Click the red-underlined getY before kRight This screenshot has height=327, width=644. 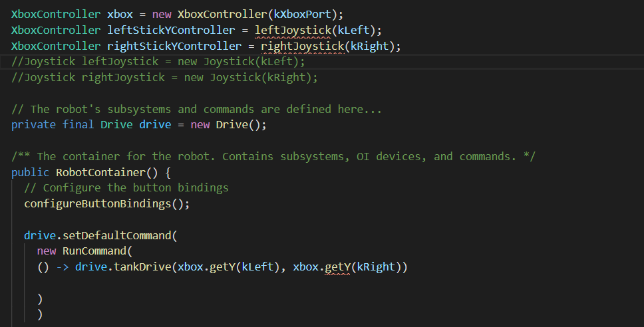tap(337, 267)
